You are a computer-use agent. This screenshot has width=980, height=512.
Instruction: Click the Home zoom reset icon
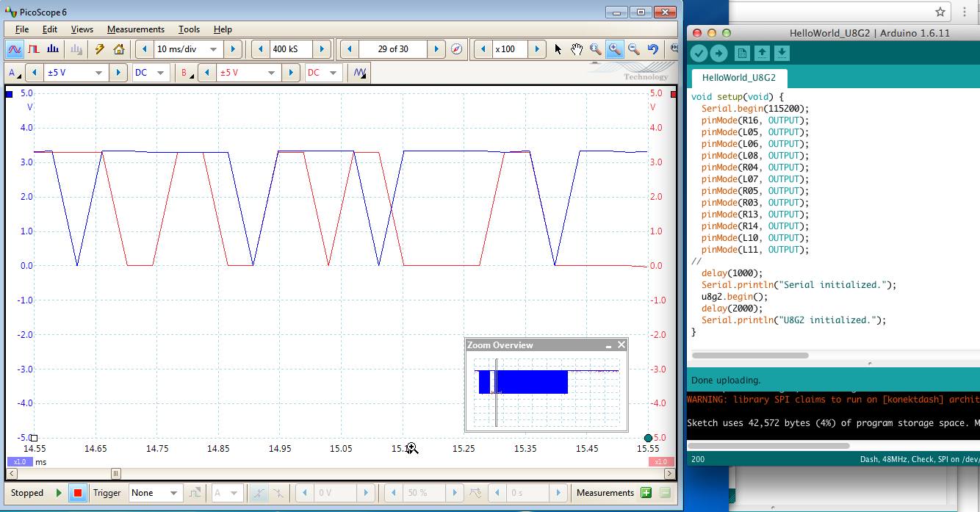point(118,49)
